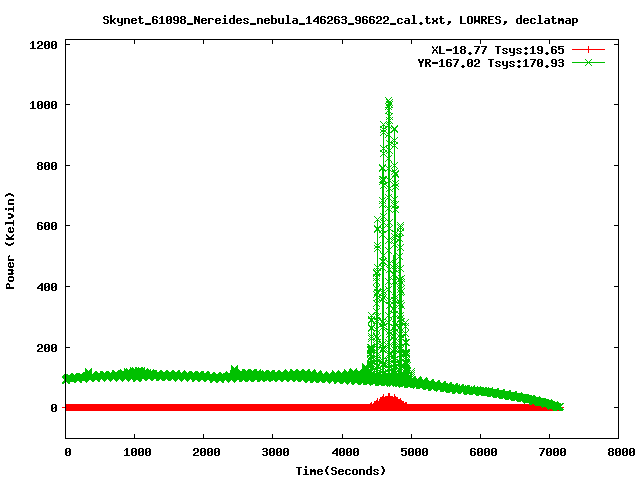Click the red bump near 4600 seconds
This screenshot has width=640, height=480.
pos(388,400)
